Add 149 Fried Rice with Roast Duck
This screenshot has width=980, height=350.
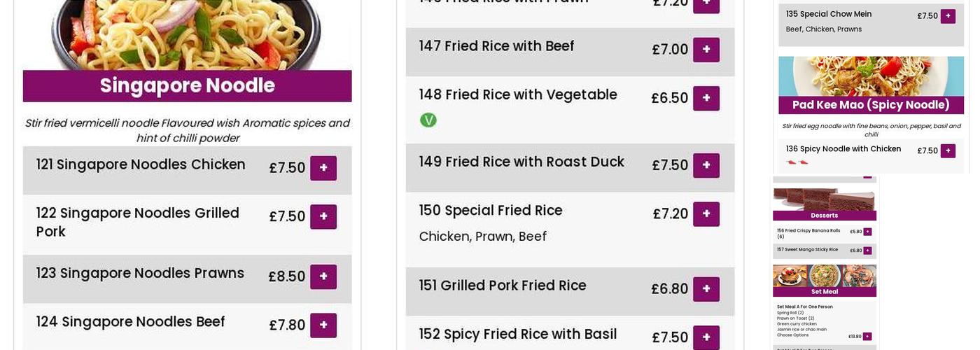706,165
